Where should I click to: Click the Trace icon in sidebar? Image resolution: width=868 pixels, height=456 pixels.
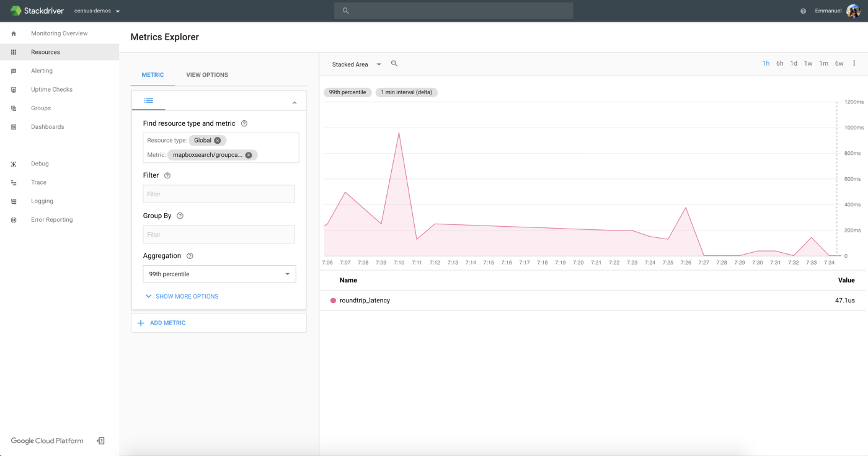tap(14, 182)
